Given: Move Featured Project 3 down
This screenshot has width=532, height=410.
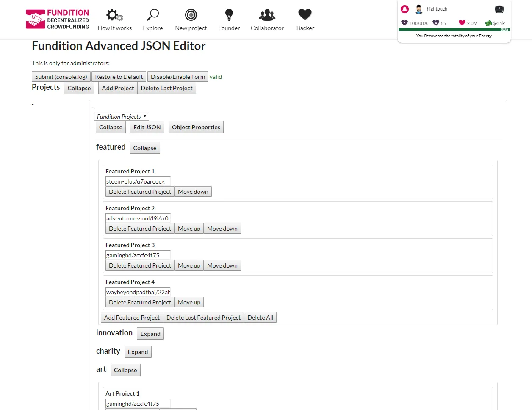Looking at the screenshot, I should (222, 265).
